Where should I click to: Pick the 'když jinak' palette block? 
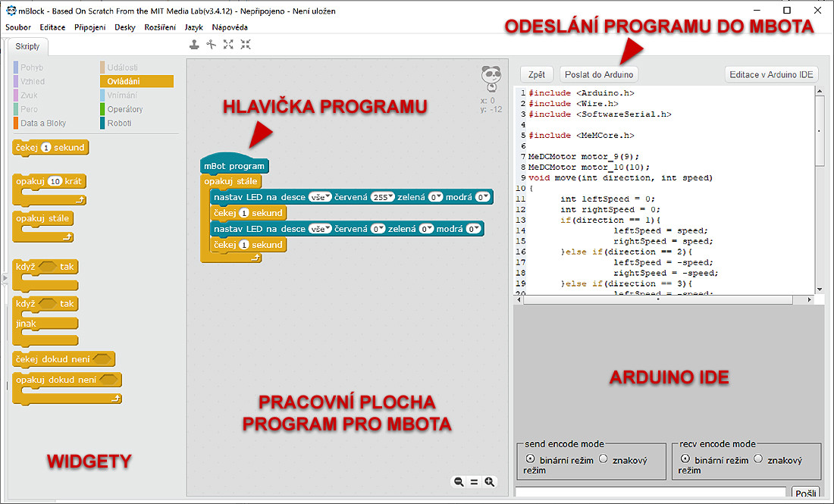(x=45, y=321)
